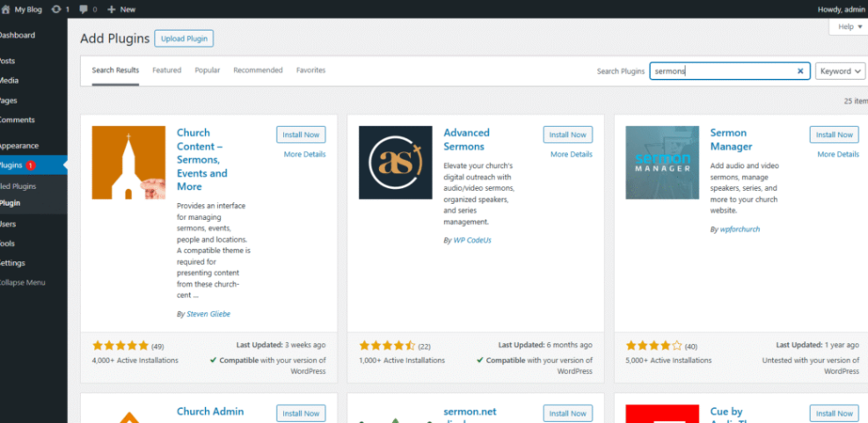Click the star rating of Sermon Manager
The image size is (868, 423).
point(653,346)
